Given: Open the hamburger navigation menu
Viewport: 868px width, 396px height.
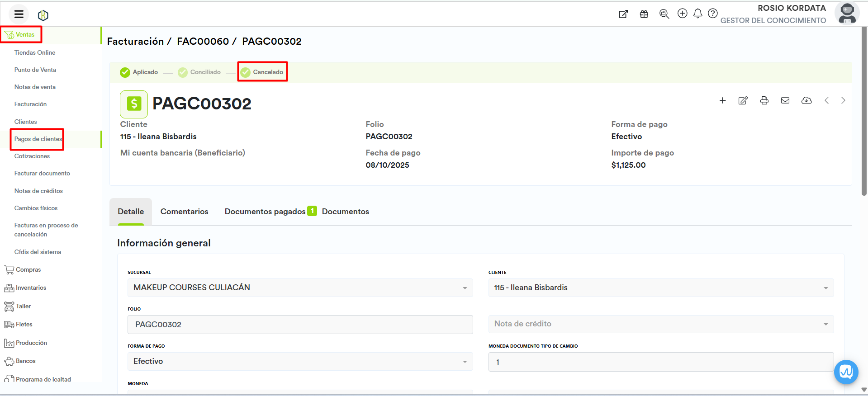Looking at the screenshot, I should (19, 14).
